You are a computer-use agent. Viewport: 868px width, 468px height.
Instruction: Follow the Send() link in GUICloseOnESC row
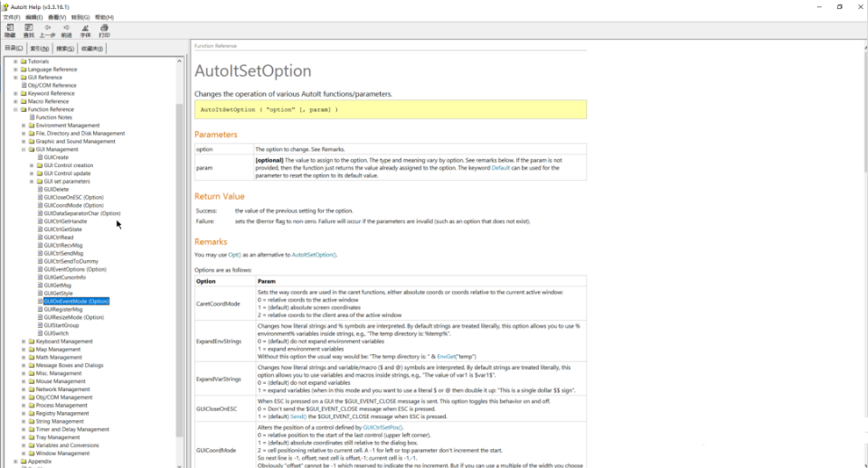click(x=297, y=417)
